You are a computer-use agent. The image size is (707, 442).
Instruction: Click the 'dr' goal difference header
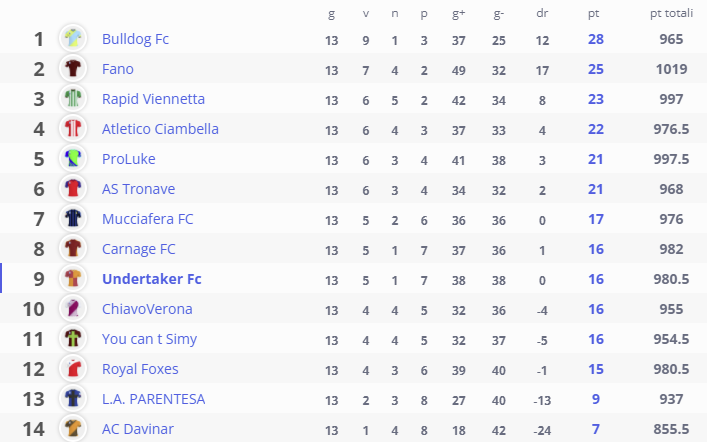(542, 13)
